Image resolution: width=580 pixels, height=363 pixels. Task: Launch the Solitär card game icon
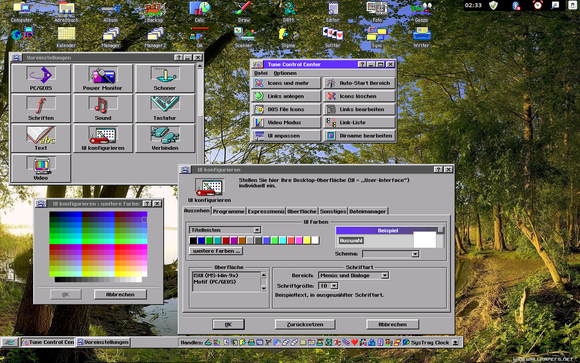[333, 37]
